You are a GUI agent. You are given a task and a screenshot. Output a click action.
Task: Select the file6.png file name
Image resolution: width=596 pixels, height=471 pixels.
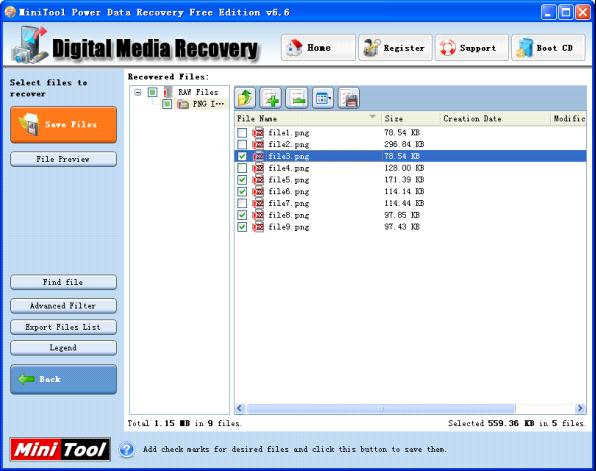click(x=288, y=192)
